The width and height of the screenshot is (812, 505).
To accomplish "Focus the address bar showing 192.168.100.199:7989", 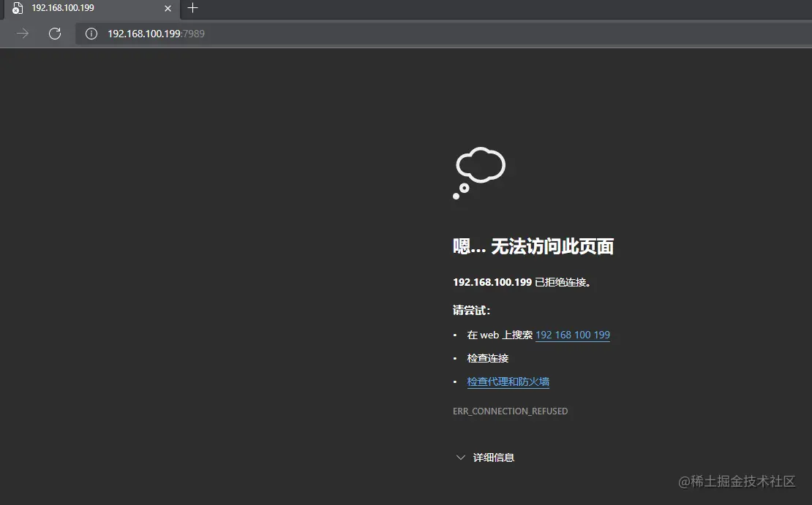I will point(443,34).
